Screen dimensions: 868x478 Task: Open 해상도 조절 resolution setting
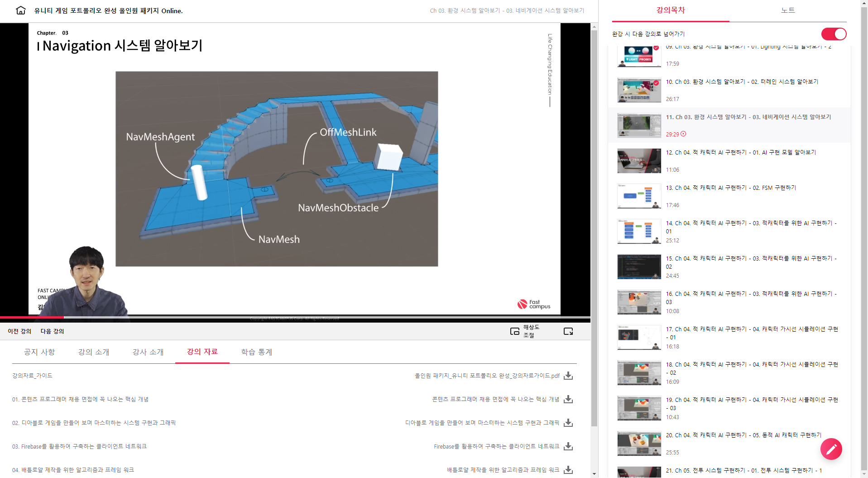532,331
